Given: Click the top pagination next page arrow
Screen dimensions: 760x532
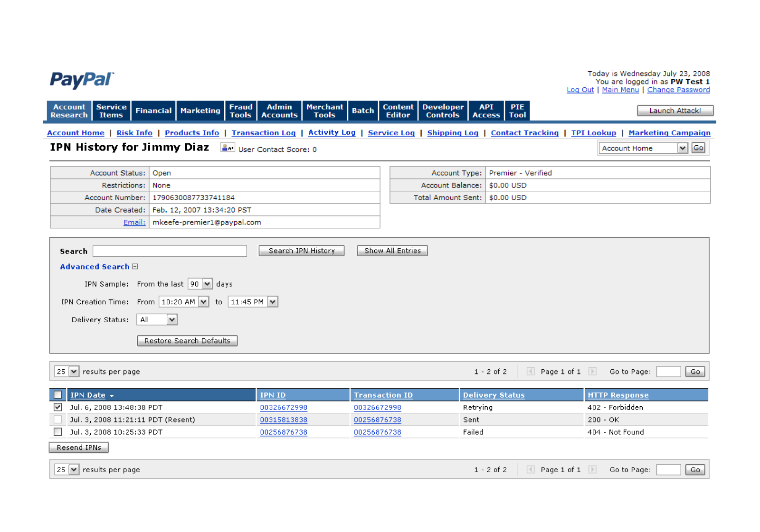Looking at the screenshot, I should 592,372.
